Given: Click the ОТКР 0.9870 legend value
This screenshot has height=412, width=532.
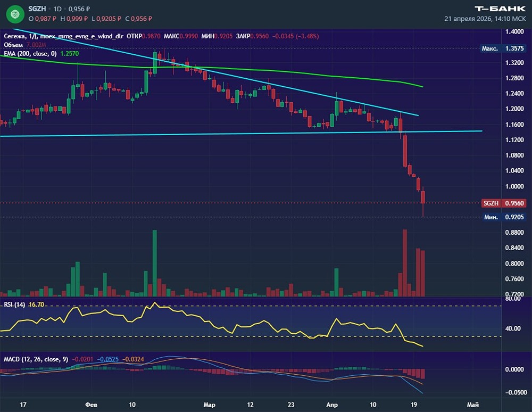Looking at the screenshot, I should point(144,36).
